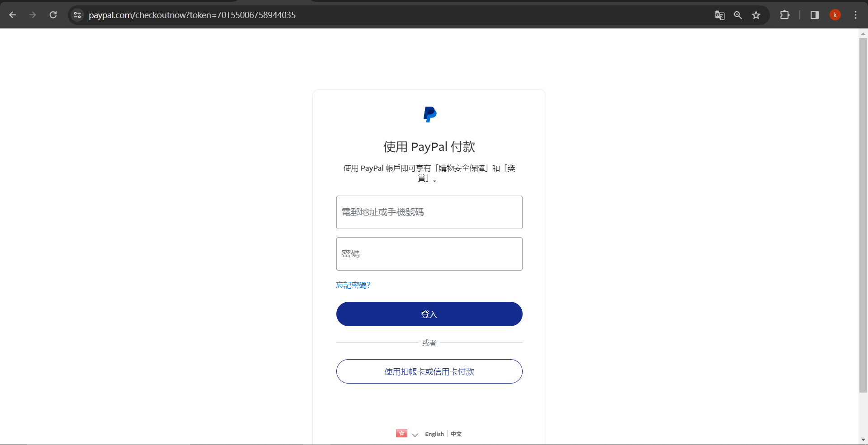Open the profile avatar "k"
The height and width of the screenshot is (445, 868).
(835, 15)
